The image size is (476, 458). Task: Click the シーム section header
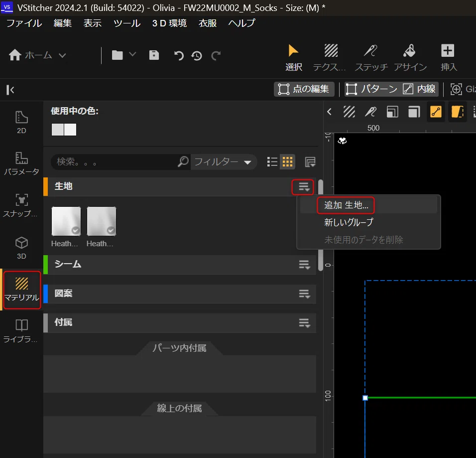180,265
